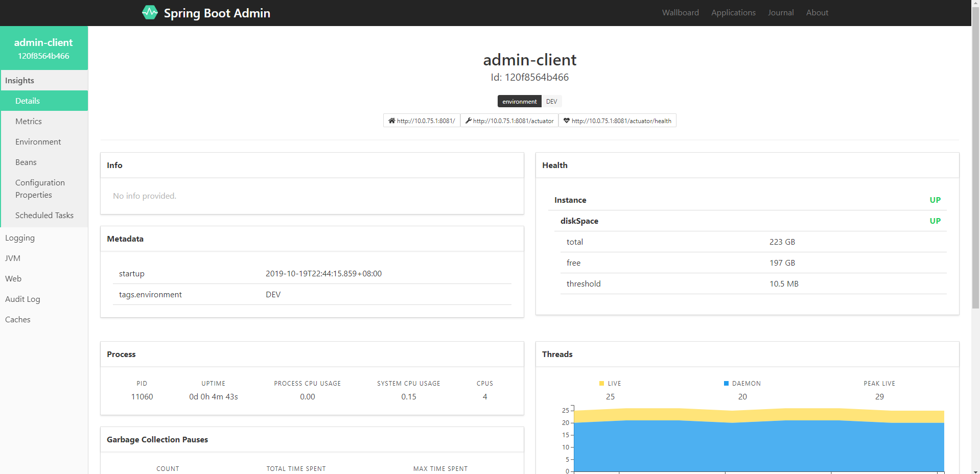Open the About page
Image resolution: width=980 pixels, height=474 pixels.
[x=818, y=13]
